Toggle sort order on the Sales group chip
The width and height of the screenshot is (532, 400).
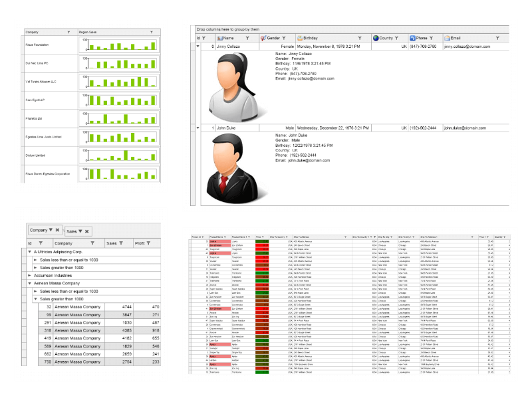[x=80, y=231]
